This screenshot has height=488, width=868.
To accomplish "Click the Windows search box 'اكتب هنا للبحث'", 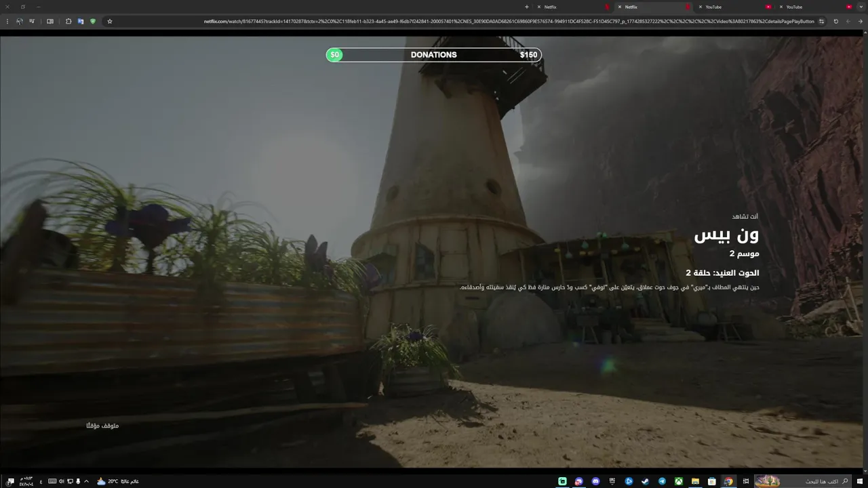I will (x=803, y=481).
